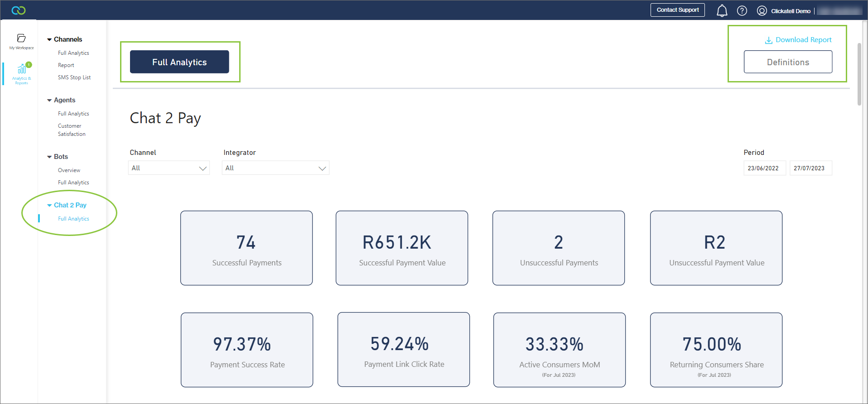Click the Clickatell logo icon

[19, 10]
